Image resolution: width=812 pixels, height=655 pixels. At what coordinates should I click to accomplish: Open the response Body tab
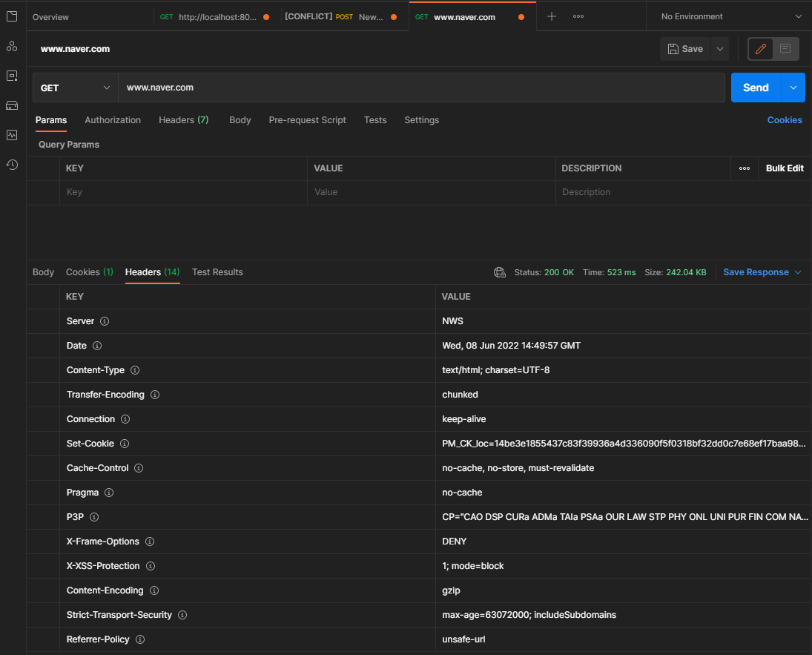44,272
